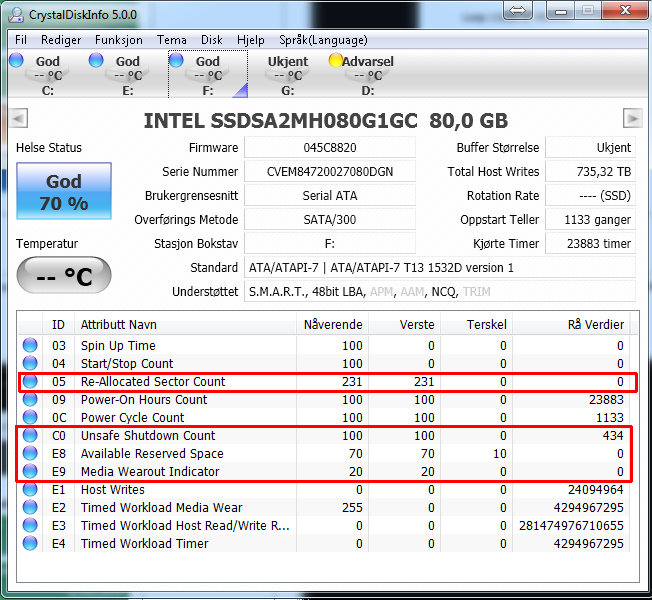Screen dimensions: 652x600
Task: Click the yellow Advarsel status orb
Action: 335,60
